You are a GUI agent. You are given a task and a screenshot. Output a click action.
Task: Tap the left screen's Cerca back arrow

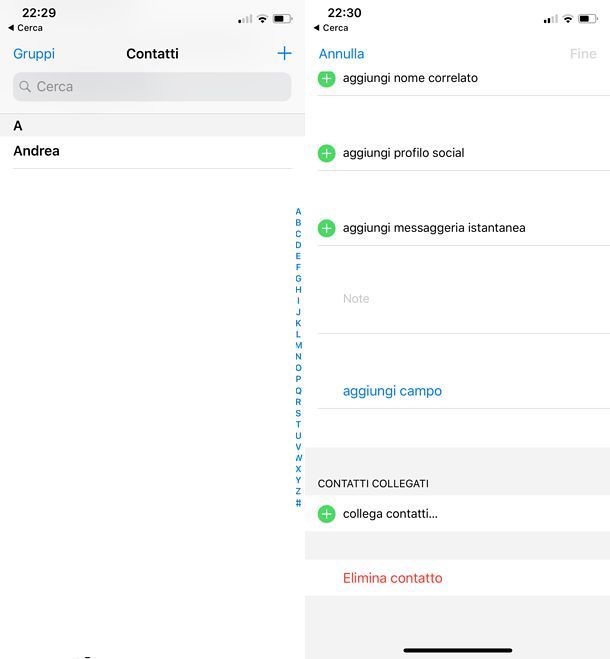(11, 28)
